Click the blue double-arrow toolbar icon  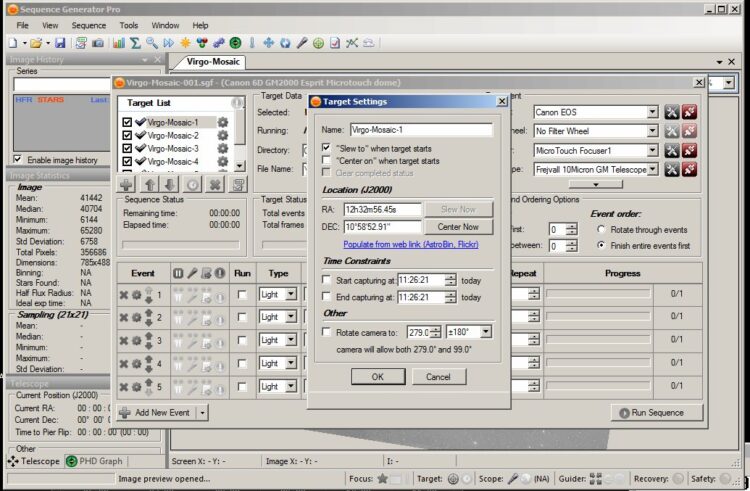coord(168,43)
